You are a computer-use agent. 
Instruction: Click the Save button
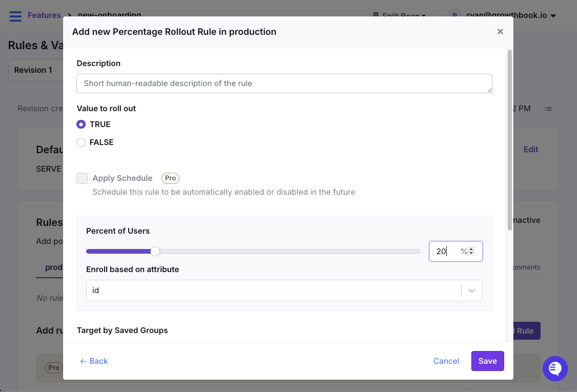point(487,361)
